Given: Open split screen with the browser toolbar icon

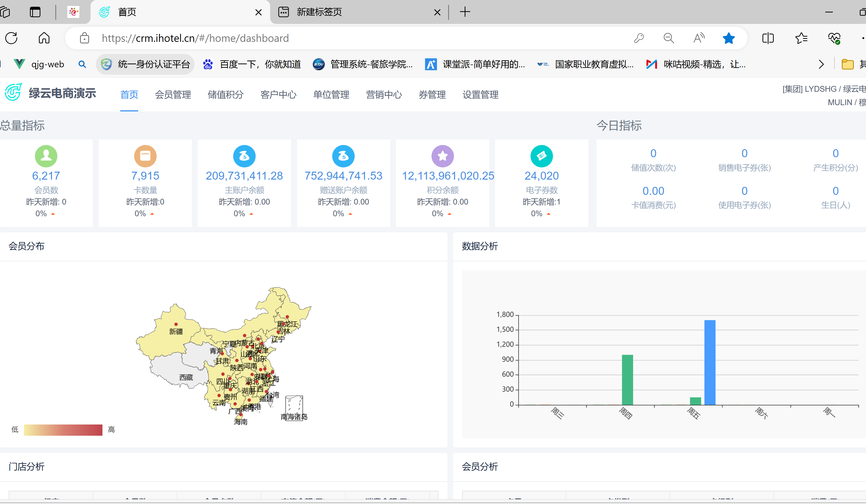Looking at the screenshot, I should click(x=768, y=38).
